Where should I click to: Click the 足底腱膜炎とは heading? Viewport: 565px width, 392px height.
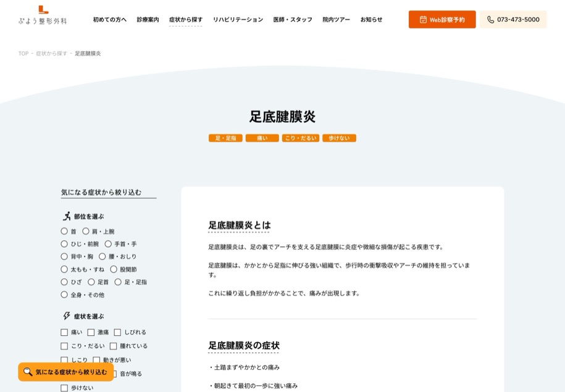(239, 225)
